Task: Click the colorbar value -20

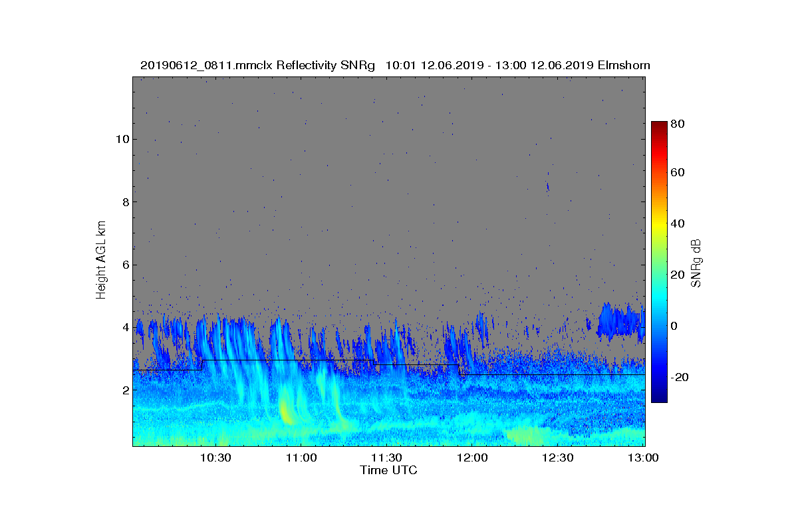Action: 680,377
